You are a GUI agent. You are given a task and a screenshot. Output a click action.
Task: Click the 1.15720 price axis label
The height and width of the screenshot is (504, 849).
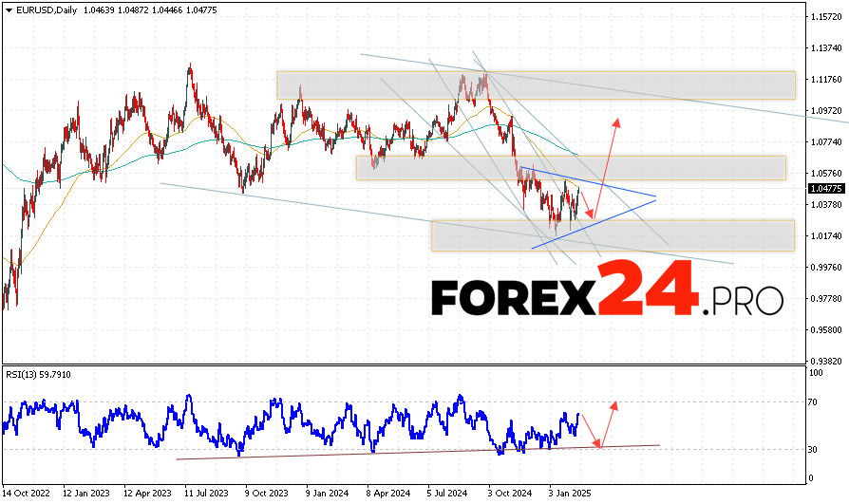pyautogui.click(x=826, y=17)
